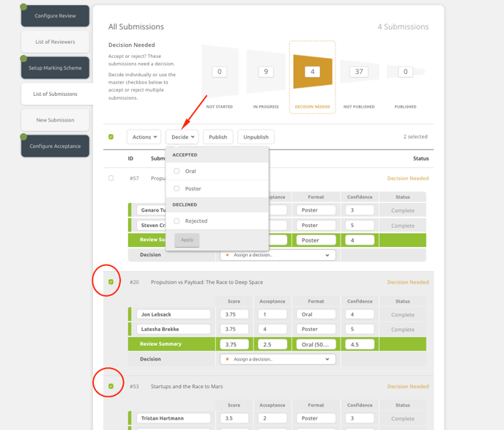Click Latesha Brekke's acceptance value 4
504x430 pixels.
(x=273, y=329)
